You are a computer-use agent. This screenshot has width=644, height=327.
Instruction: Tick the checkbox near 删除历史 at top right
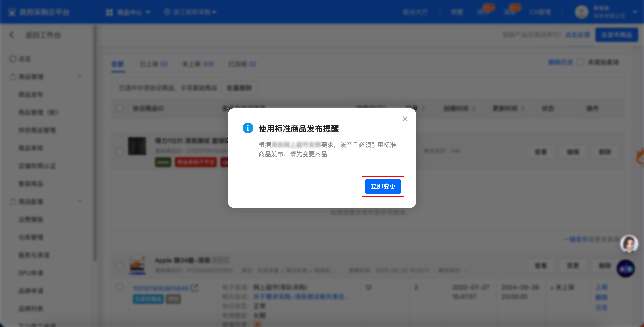(581, 62)
